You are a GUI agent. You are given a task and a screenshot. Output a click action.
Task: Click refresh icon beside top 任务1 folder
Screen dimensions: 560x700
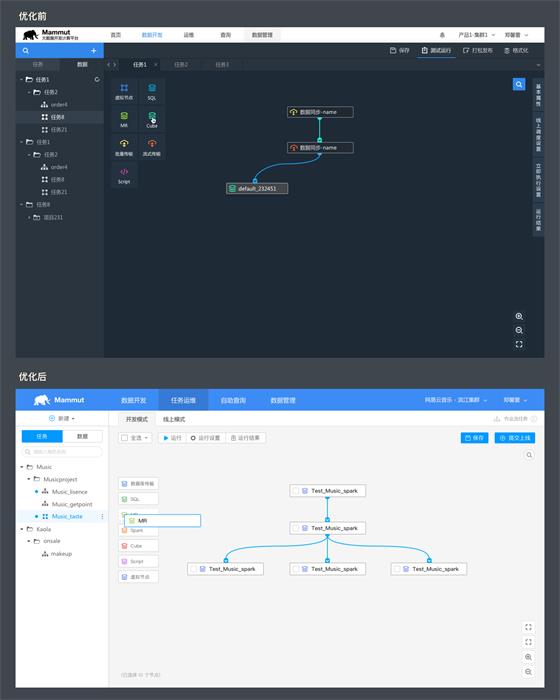(x=97, y=79)
